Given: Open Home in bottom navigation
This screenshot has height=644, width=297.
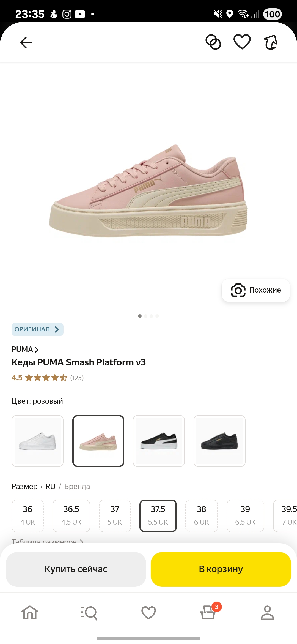Looking at the screenshot, I should click(30, 613).
